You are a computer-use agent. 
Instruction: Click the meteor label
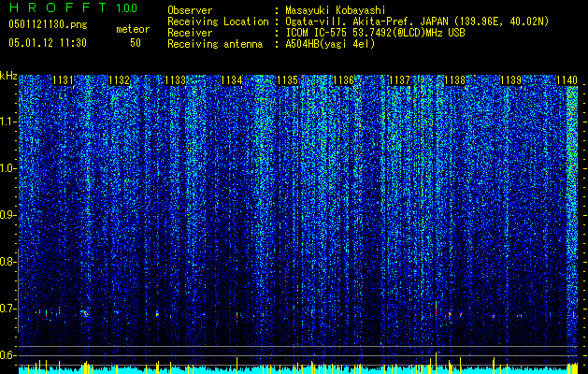[x=133, y=29]
